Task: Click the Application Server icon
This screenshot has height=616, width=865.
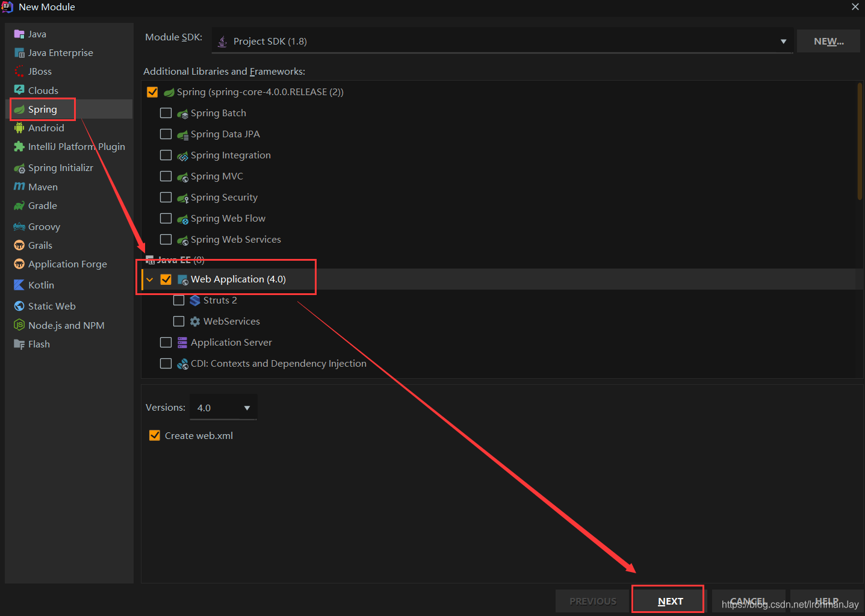Action: tap(182, 343)
